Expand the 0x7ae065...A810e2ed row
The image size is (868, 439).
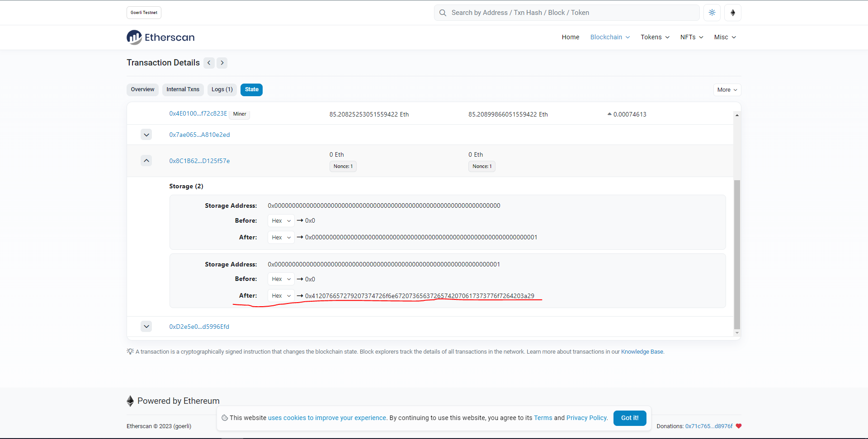click(146, 135)
